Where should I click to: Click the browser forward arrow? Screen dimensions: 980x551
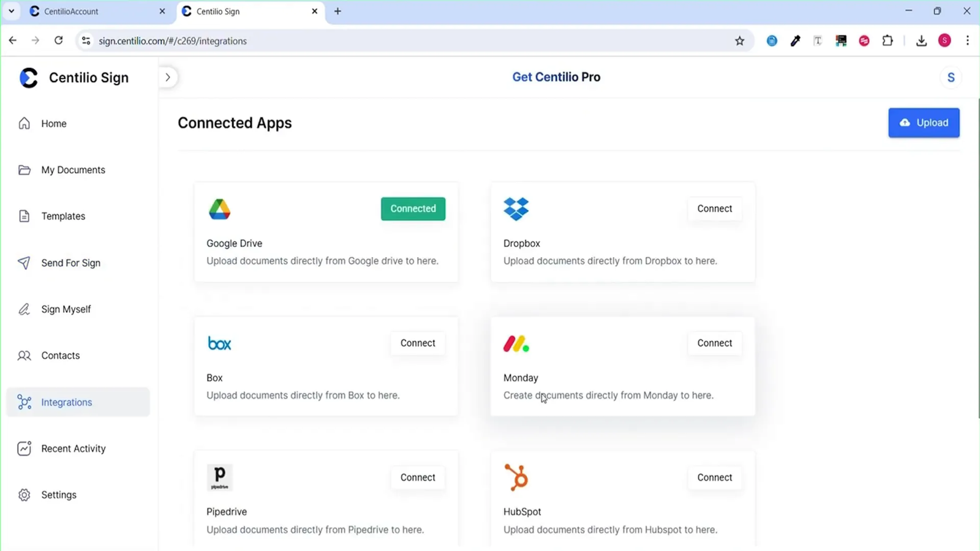coord(36,40)
